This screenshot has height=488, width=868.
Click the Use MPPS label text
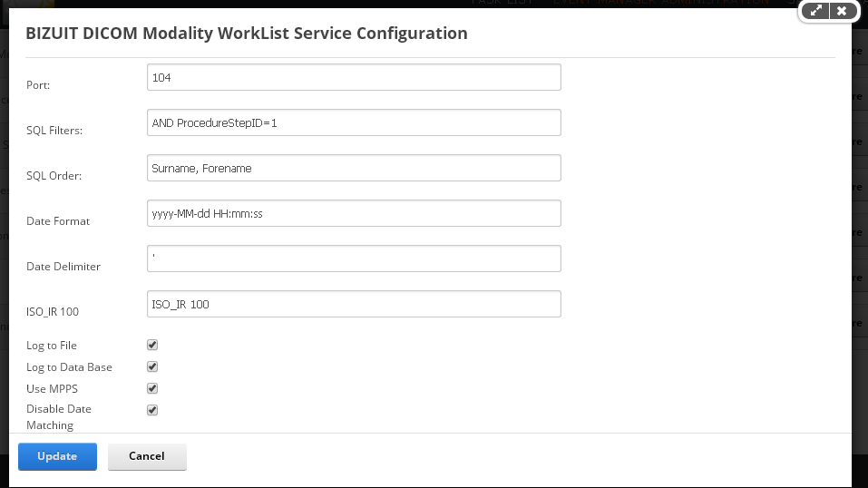pyautogui.click(x=52, y=389)
